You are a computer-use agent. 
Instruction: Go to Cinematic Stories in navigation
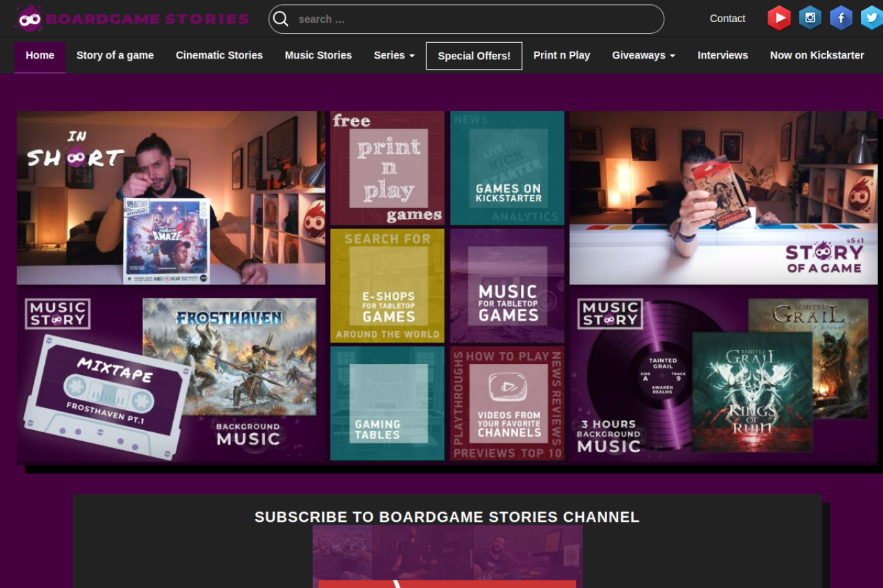[219, 55]
